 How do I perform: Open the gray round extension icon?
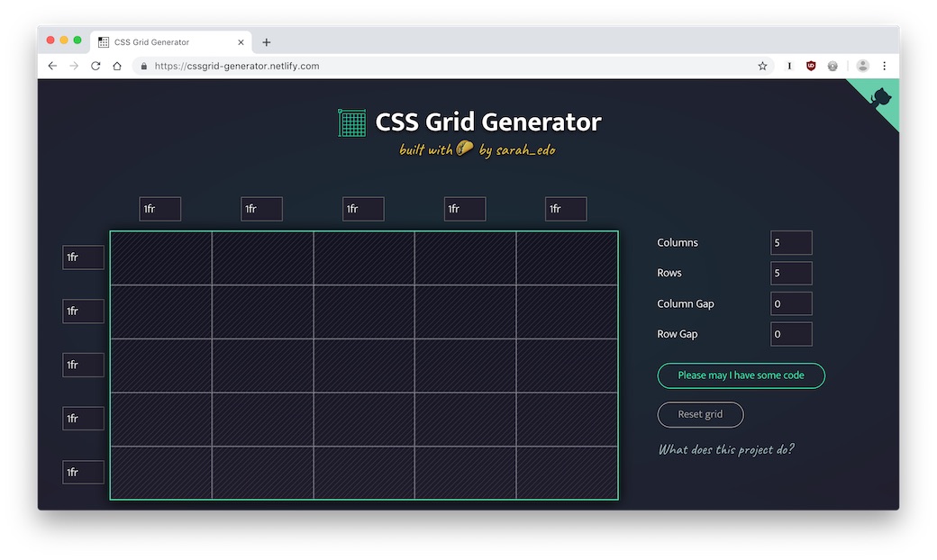832,66
